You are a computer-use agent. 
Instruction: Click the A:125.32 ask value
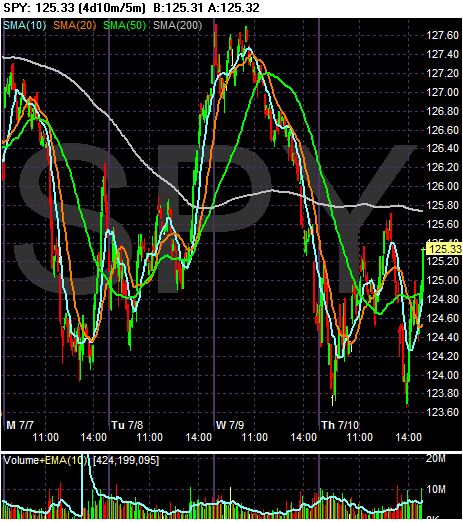pos(233,8)
